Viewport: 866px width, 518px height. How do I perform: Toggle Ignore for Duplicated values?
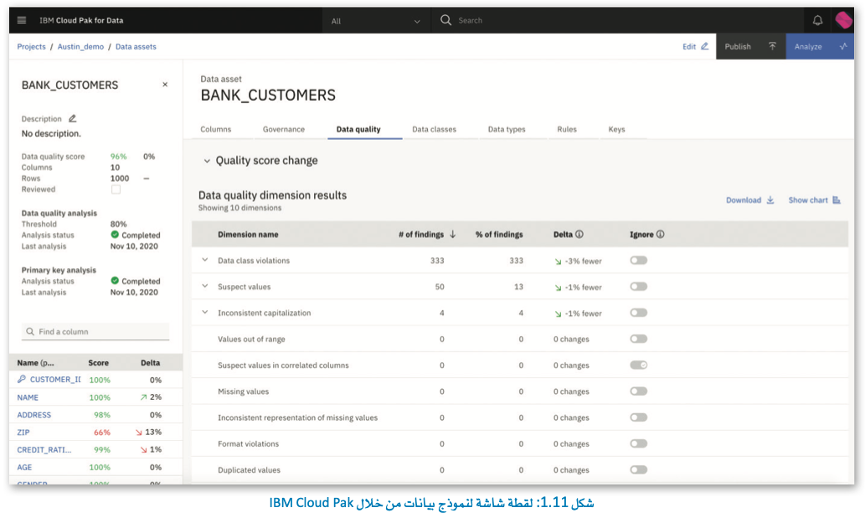click(638, 469)
